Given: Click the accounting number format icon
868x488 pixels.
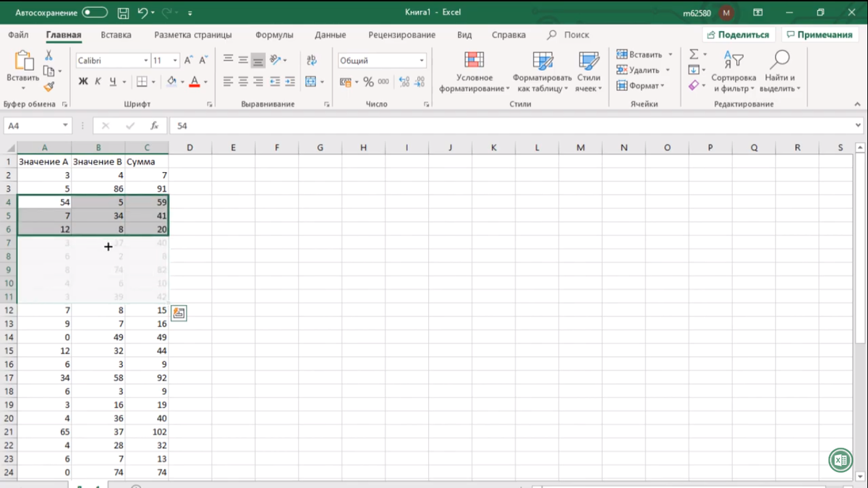Looking at the screenshot, I should pyautogui.click(x=346, y=82).
